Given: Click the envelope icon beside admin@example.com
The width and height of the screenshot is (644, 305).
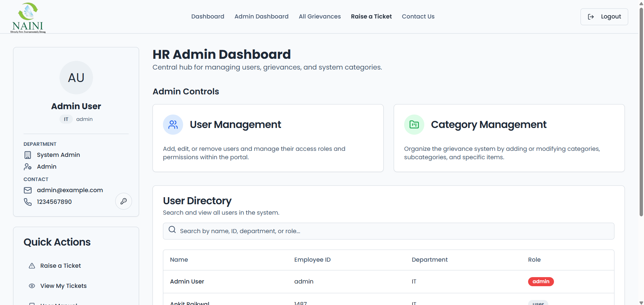Looking at the screenshot, I should (28, 190).
